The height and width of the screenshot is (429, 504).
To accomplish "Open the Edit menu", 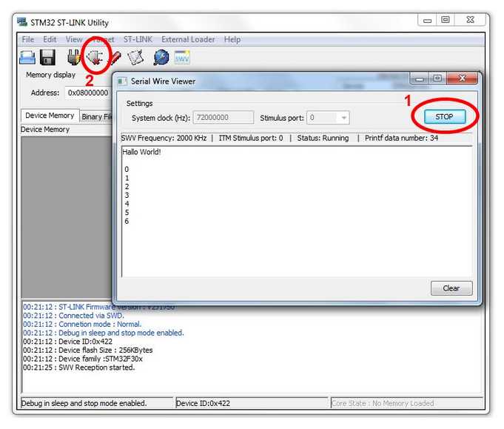I will coord(50,39).
